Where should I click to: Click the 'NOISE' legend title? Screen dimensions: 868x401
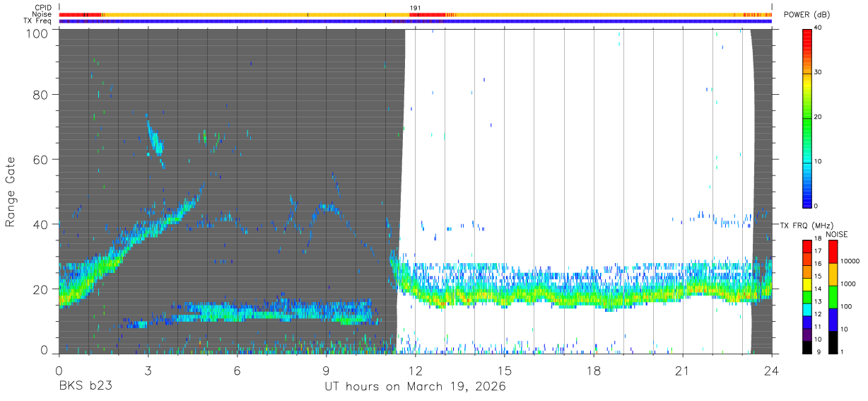click(x=837, y=234)
